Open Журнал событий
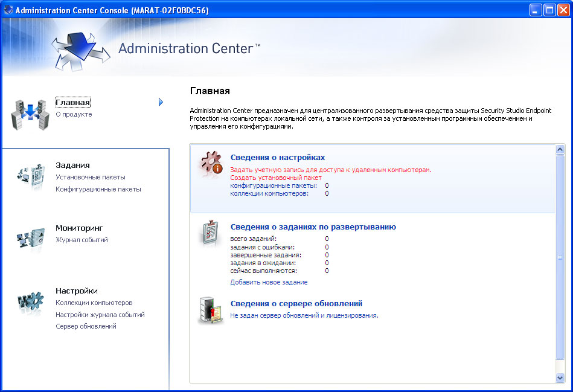Screen dimensions: 573x392 82,240
